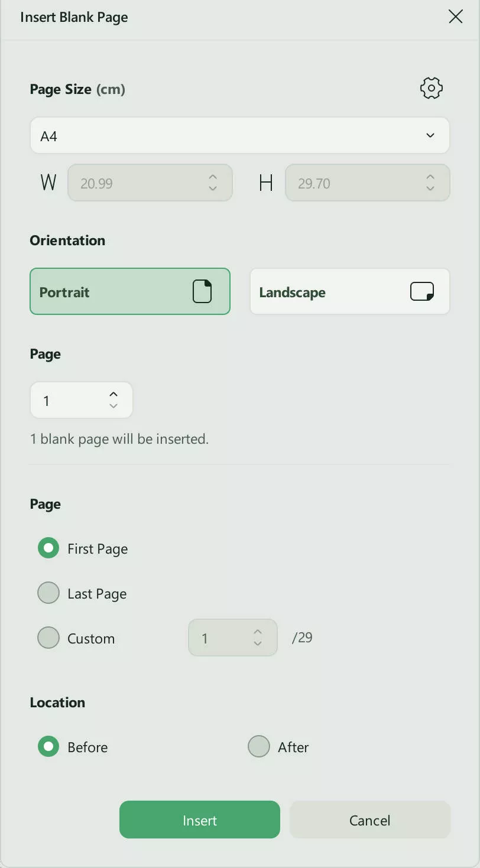This screenshot has height=868, width=480.
Task: Select the Custom page radio button
Action: [x=48, y=638]
